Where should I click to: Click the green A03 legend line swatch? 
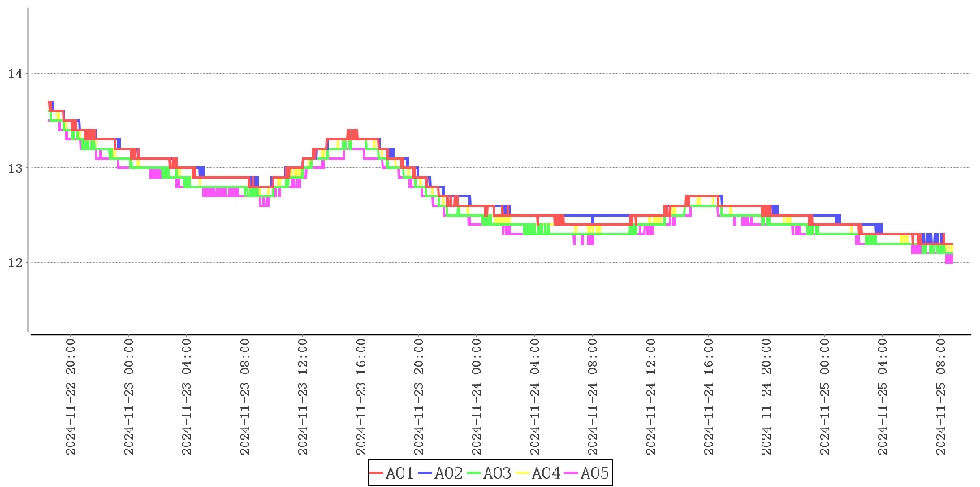click(x=473, y=473)
